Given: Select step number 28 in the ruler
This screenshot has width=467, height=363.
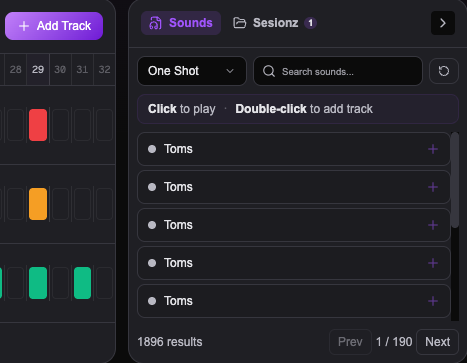Looking at the screenshot, I should tap(16, 69).
